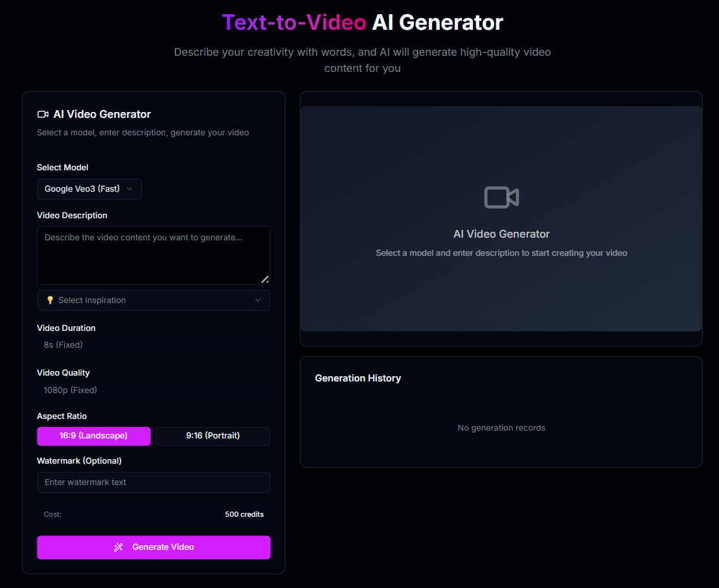Screen dimensions: 719x588
Task: Click the camera icon beside AI Video Generator heading
Action: (x=43, y=113)
